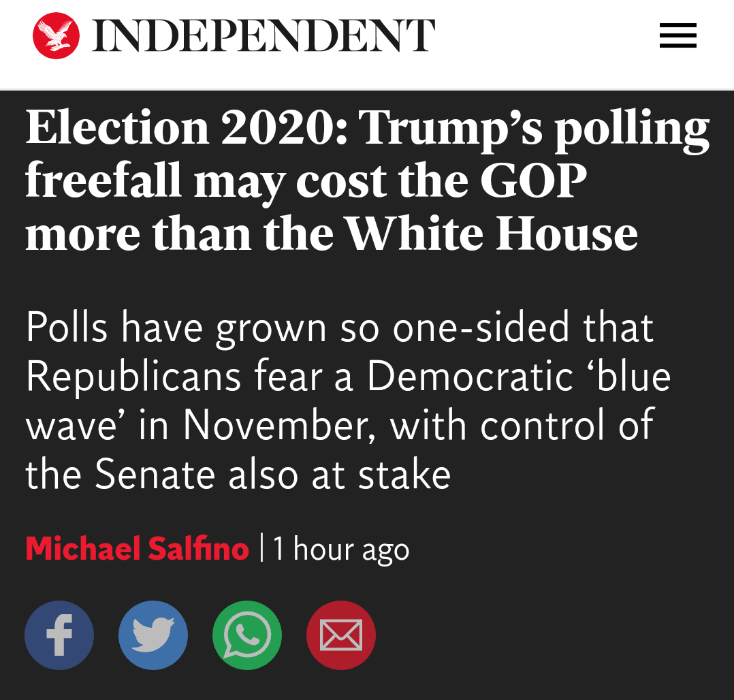Click 'the Senate also at stake' line
Screen dimensions: 734x700
coord(238,475)
